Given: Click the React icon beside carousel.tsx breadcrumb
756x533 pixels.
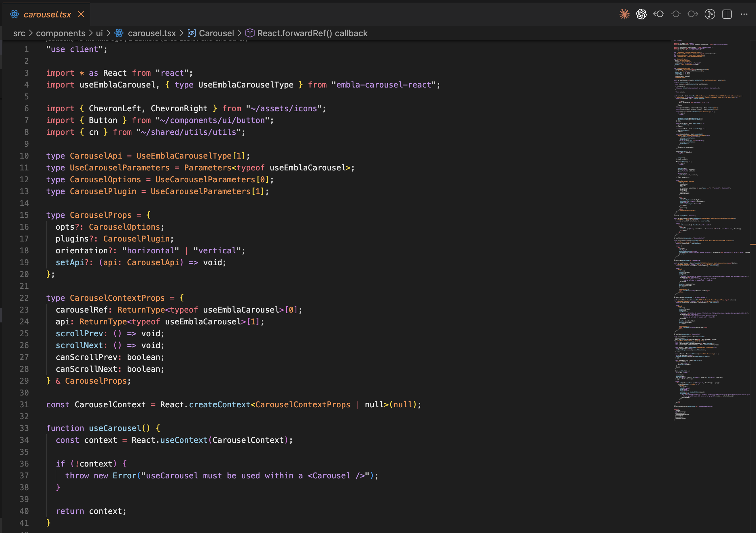Looking at the screenshot, I should (x=119, y=33).
